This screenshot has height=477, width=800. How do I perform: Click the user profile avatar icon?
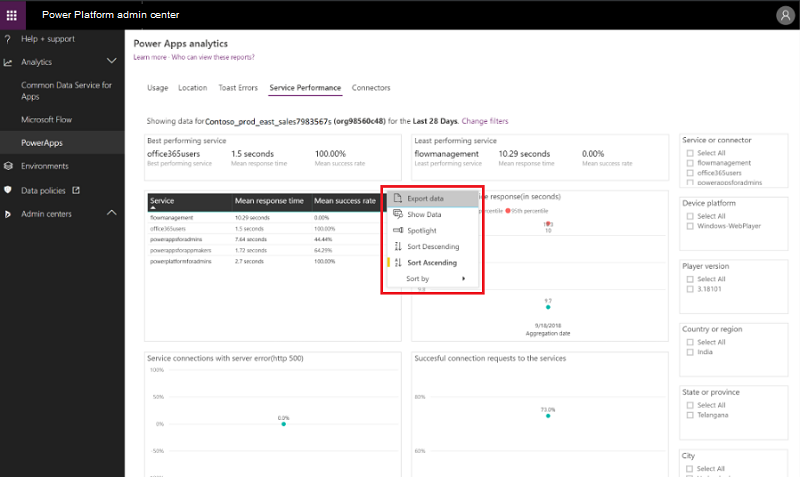784,14
